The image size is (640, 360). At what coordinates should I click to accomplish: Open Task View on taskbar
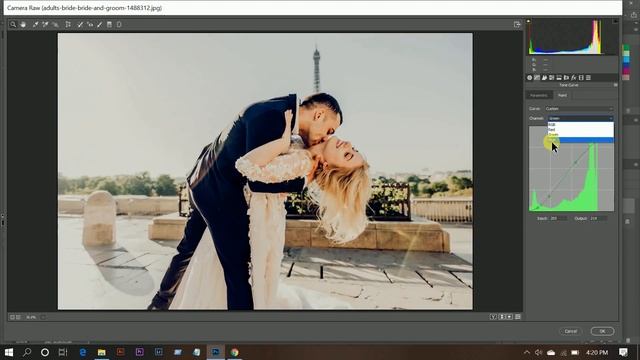[x=63, y=352]
